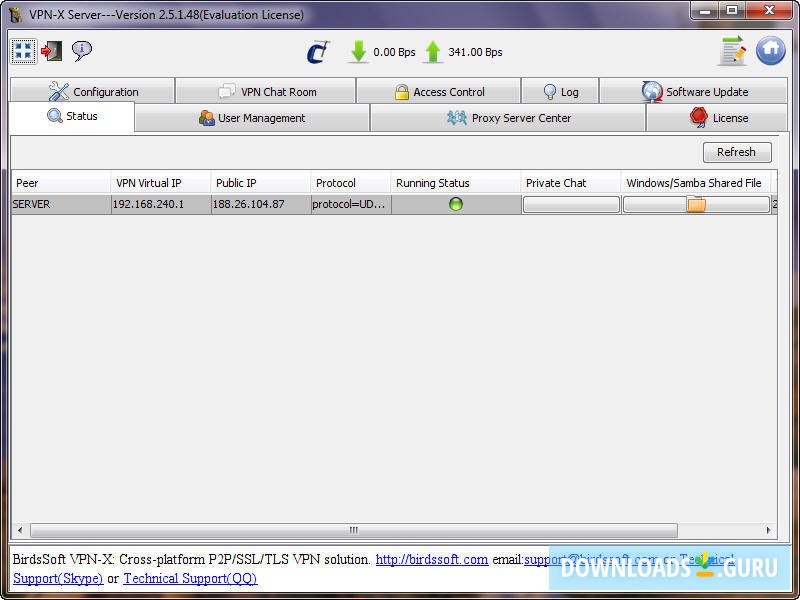Click the green download arrow icon
The image size is (800, 600).
(359, 52)
